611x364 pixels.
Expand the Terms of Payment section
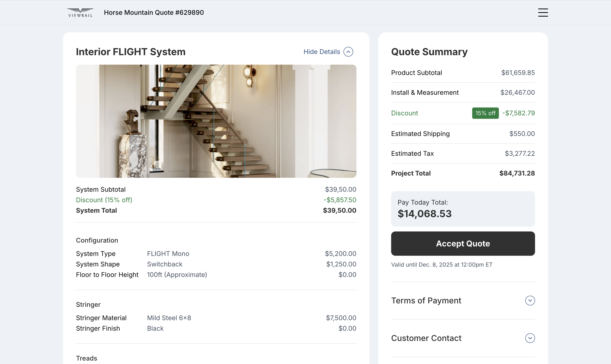coord(426,300)
